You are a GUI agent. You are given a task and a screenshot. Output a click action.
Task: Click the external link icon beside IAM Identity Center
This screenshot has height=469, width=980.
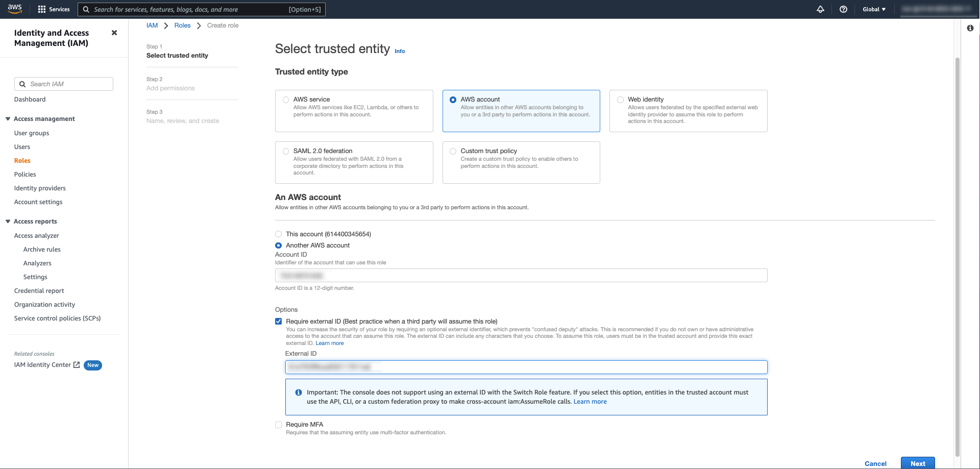(x=77, y=365)
